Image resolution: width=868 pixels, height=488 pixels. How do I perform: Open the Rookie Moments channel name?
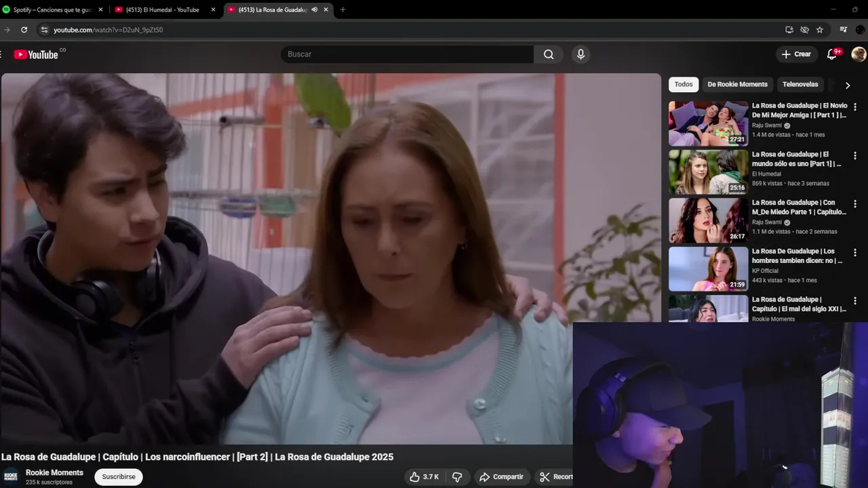pyautogui.click(x=54, y=473)
